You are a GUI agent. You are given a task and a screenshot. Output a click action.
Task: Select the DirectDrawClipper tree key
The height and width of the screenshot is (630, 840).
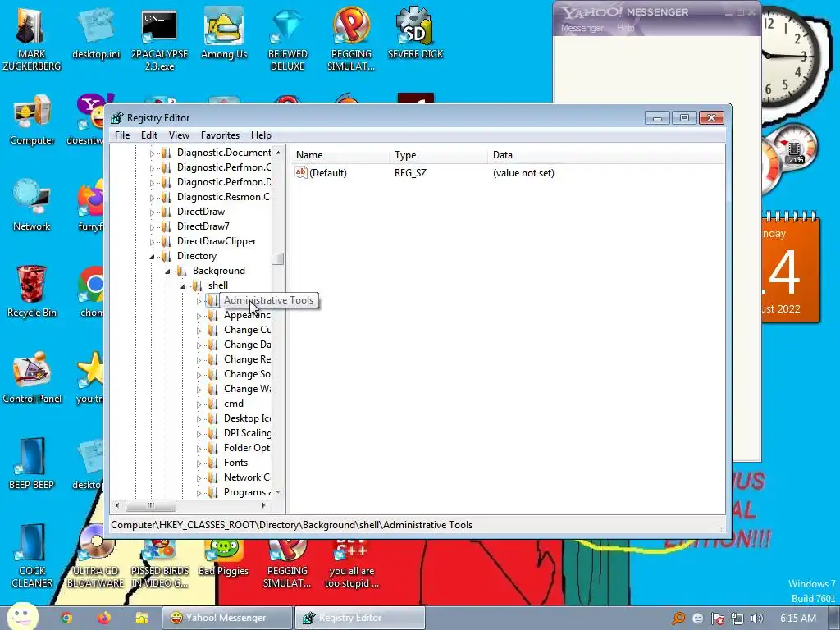(217, 241)
